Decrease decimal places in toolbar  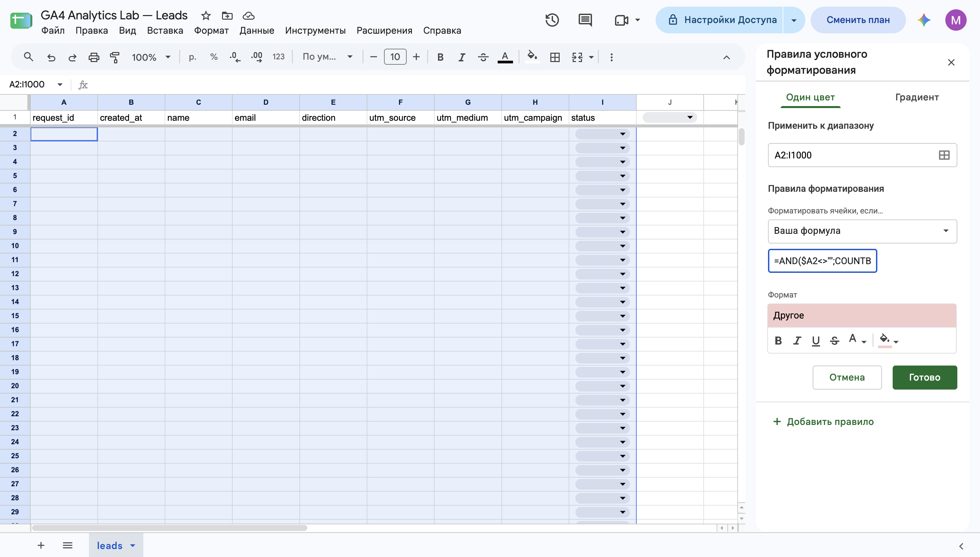[235, 57]
